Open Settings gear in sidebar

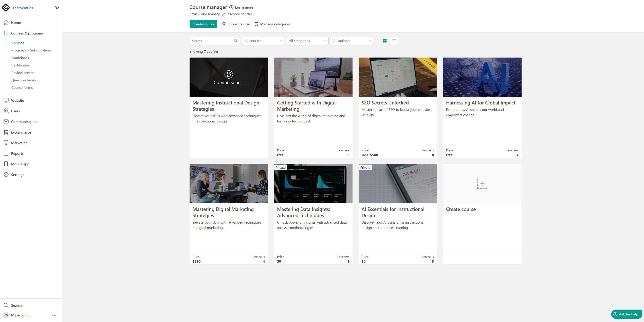[6, 175]
